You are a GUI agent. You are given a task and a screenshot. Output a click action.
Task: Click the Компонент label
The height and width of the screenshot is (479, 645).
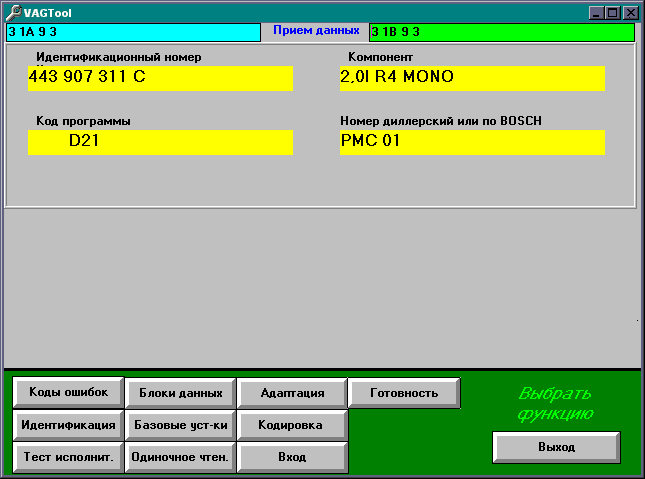click(381, 57)
